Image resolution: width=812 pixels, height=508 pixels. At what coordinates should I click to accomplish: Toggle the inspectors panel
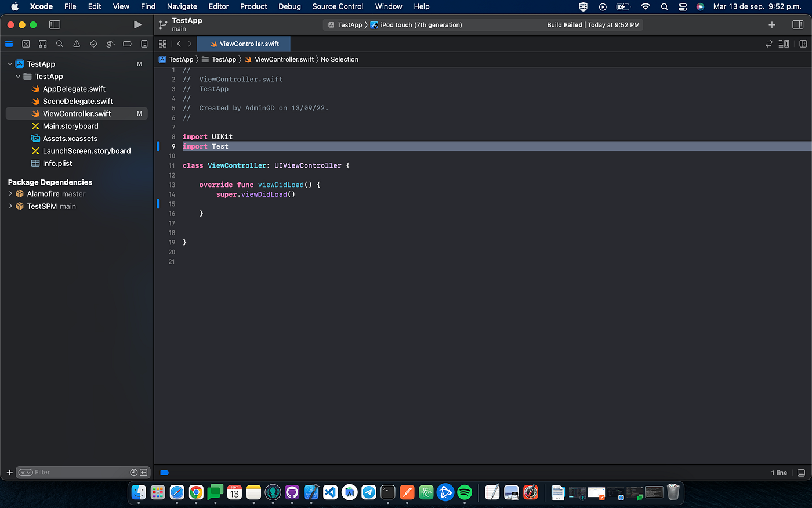tap(798, 24)
